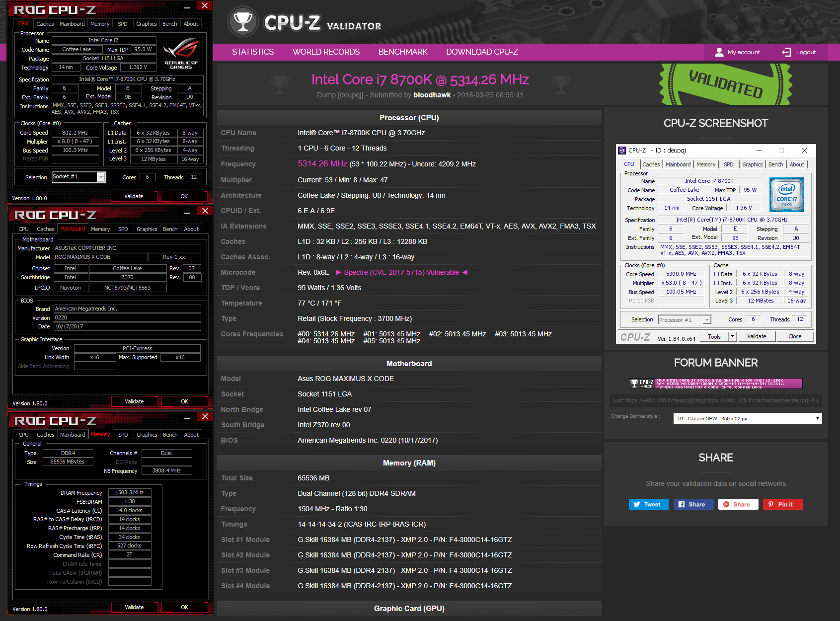This screenshot has height=621, width=840.
Task: Switch to Graphics tab in Mainboard window
Action: [147, 229]
